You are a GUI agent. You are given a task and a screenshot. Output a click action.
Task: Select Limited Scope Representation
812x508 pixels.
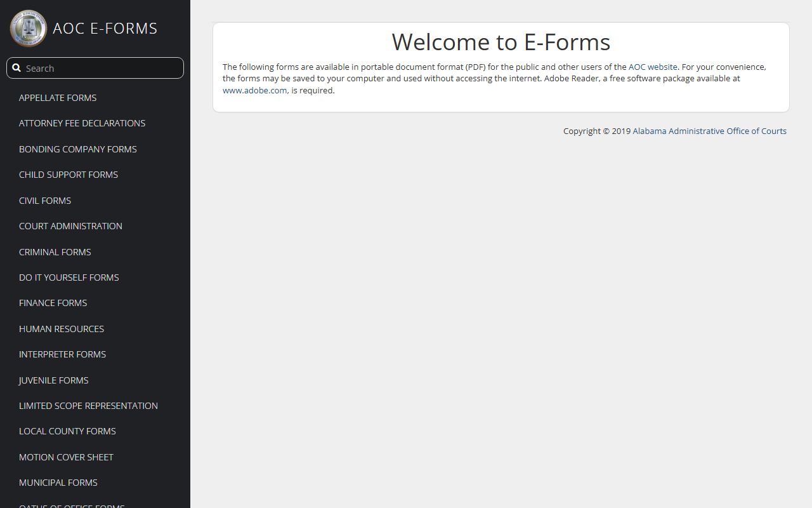click(x=89, y=406)
